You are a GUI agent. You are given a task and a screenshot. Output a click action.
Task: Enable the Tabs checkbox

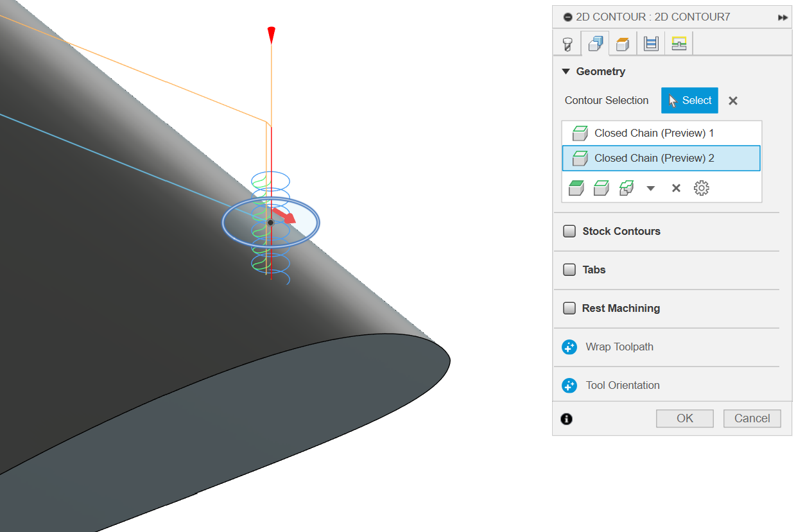click(x=569, y=270)
